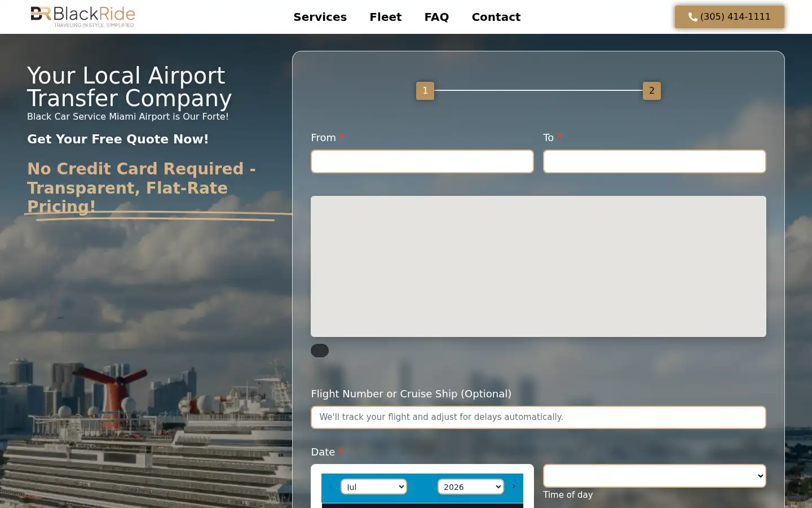The width and height of the screenshot is (812, 508).
Task: Click the route map area
Action: (x=539, y=266)
